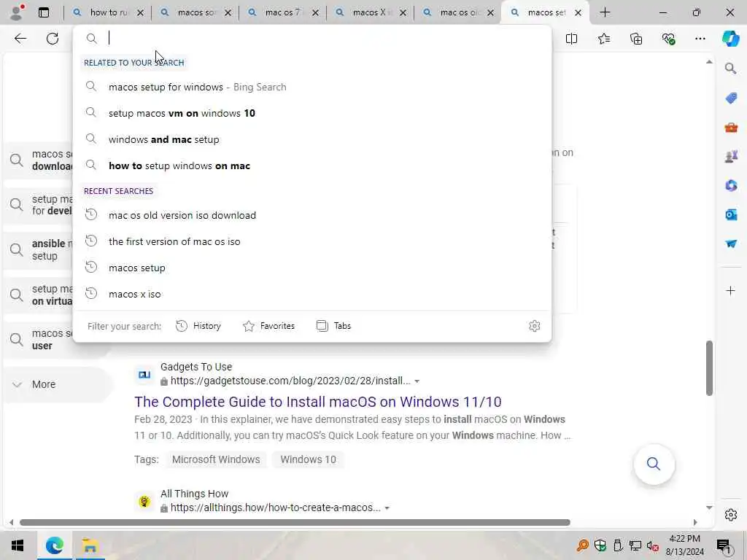Click the Windows Security tray icon

[600, 545]
